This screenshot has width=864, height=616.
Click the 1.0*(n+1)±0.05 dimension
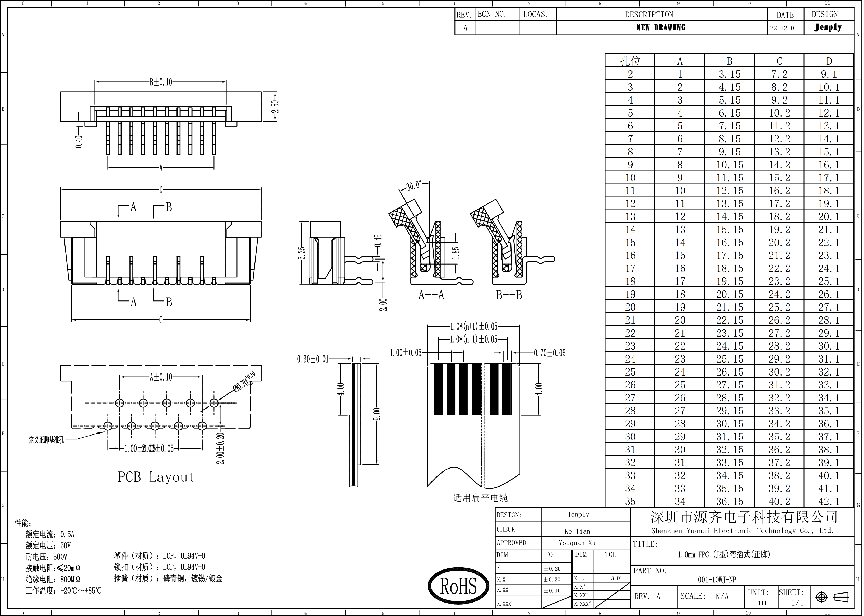click(474, 326)
